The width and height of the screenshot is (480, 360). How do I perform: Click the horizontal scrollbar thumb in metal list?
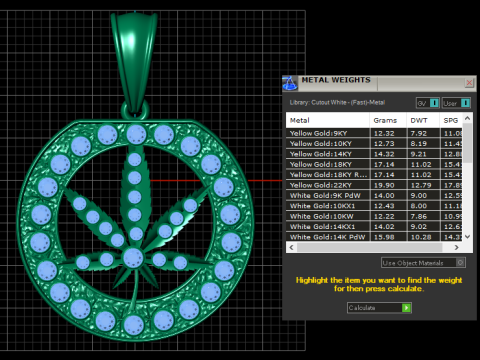point(369,247)
